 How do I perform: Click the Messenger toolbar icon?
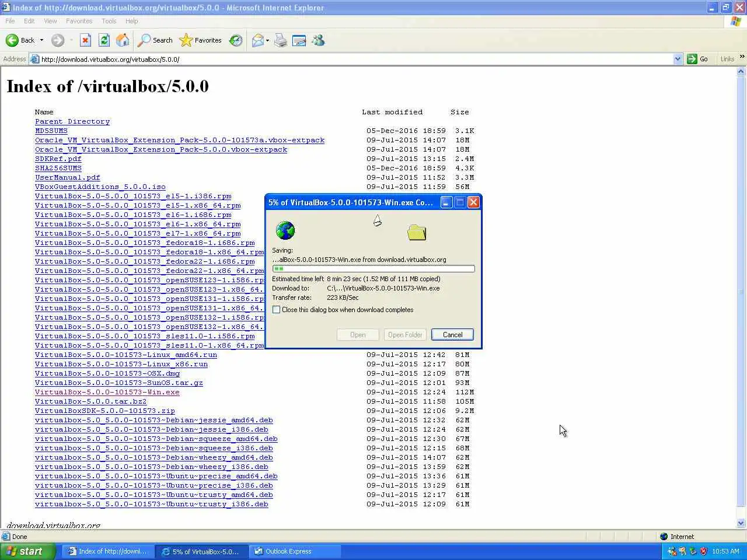(318, 40)
